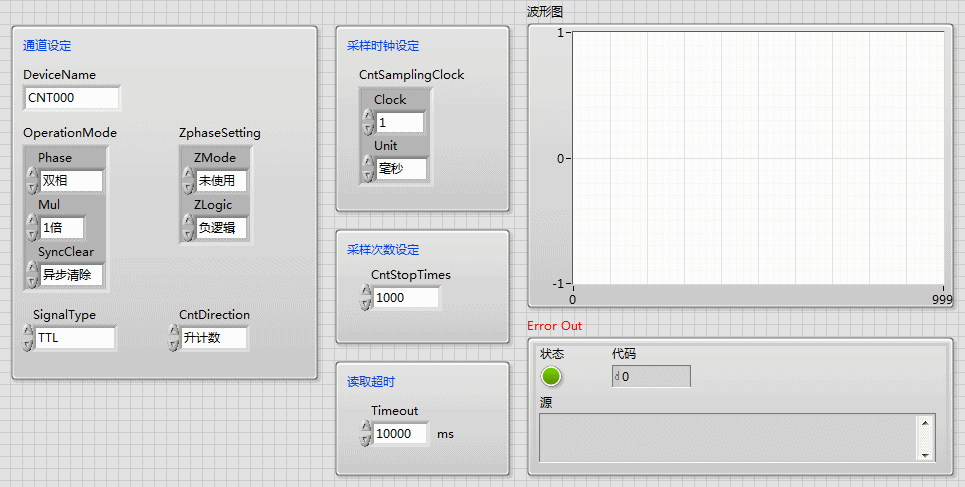965x487 pixels.
Task: Open the SignalType selector showing TTL
Action: [75, 338]
